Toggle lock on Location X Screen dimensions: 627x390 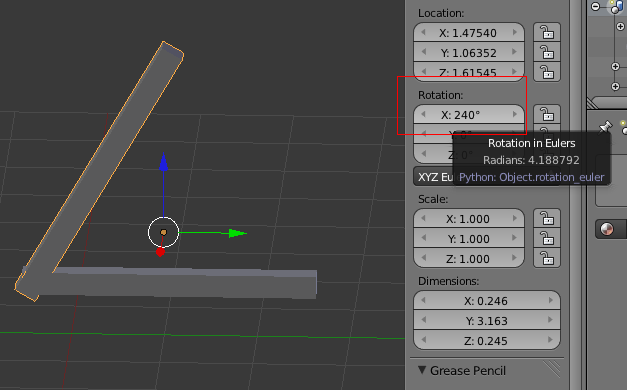(x=547, y=32)
